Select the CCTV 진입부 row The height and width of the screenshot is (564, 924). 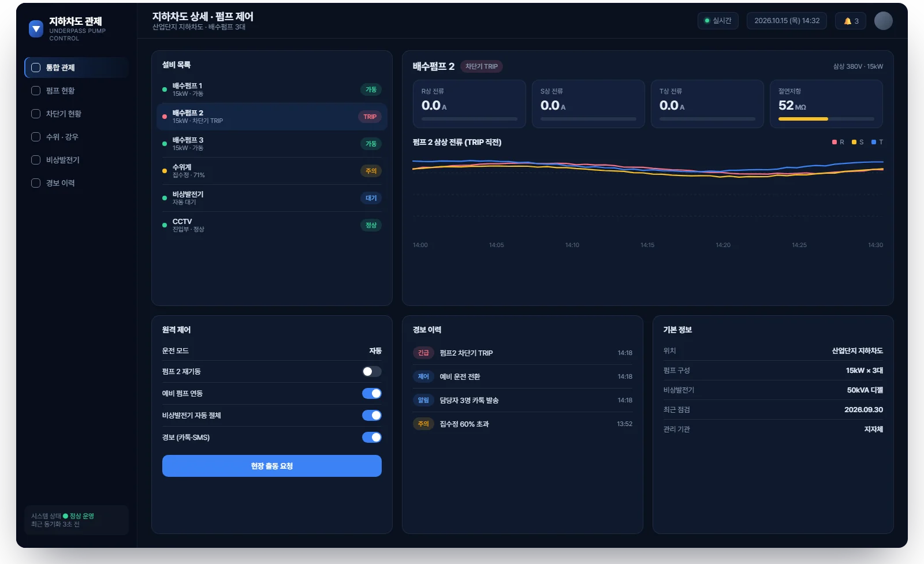[x=271, y=225]
